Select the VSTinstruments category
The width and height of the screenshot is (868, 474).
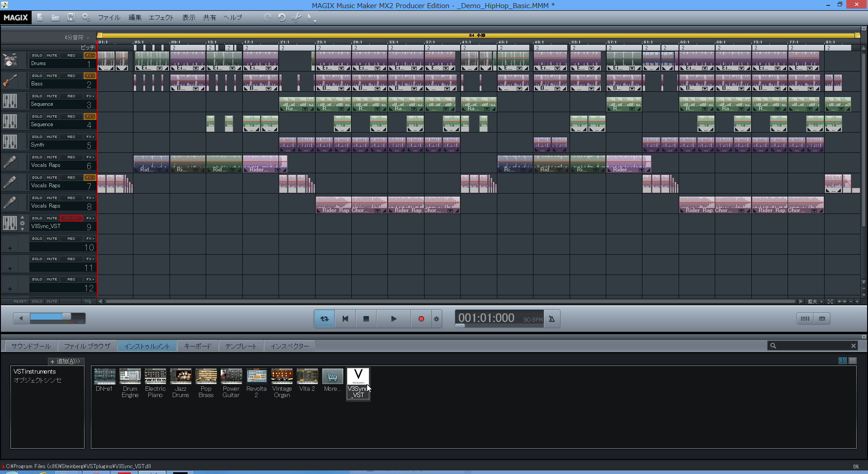[35, 372]
